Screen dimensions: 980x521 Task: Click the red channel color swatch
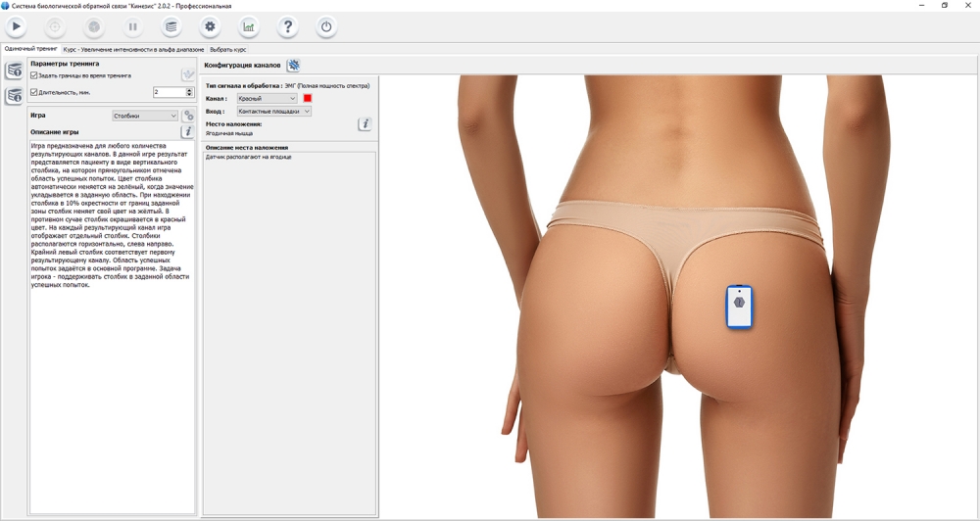point(308,99)
